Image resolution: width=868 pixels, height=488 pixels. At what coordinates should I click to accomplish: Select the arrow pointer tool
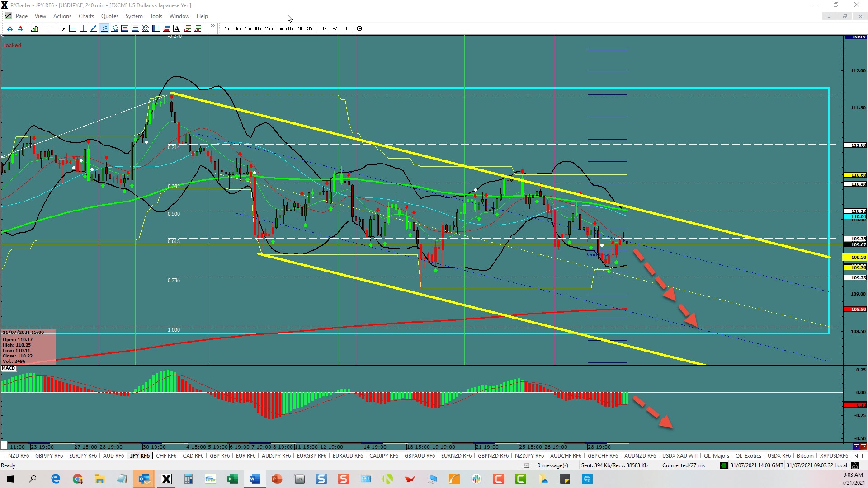pos(62,28)
